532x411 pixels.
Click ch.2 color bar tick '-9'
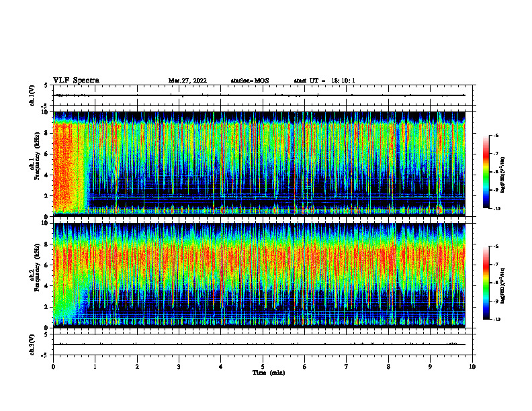tap(496, 301)
